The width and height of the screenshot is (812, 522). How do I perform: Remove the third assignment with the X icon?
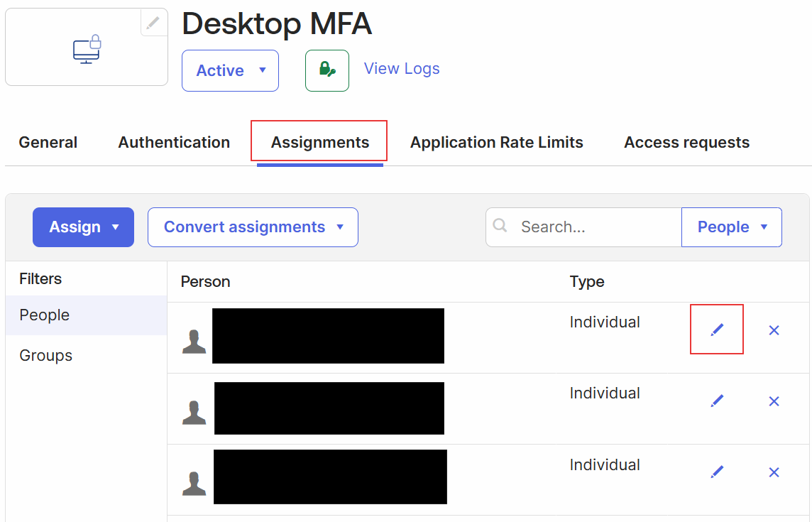tap(774, 472)
